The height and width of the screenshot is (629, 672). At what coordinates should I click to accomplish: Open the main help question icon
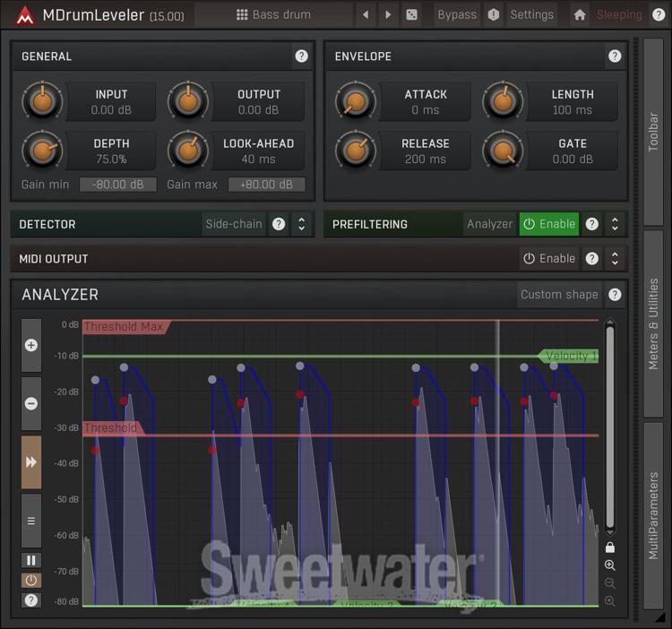click(659, 14)
